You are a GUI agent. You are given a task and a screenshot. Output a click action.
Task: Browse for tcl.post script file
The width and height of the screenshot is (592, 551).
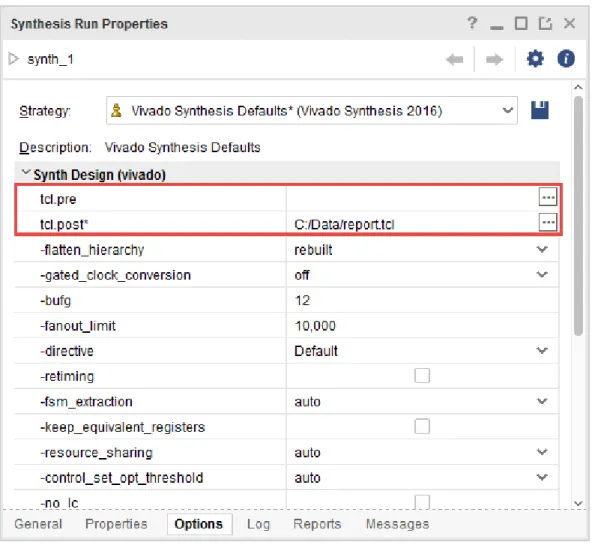[547, 222]
